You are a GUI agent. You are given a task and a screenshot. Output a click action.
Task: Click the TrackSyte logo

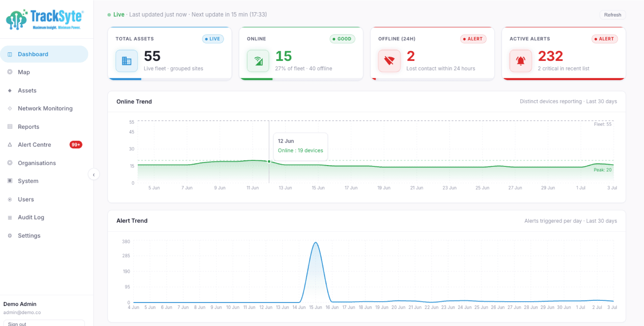tap(45, 20)
